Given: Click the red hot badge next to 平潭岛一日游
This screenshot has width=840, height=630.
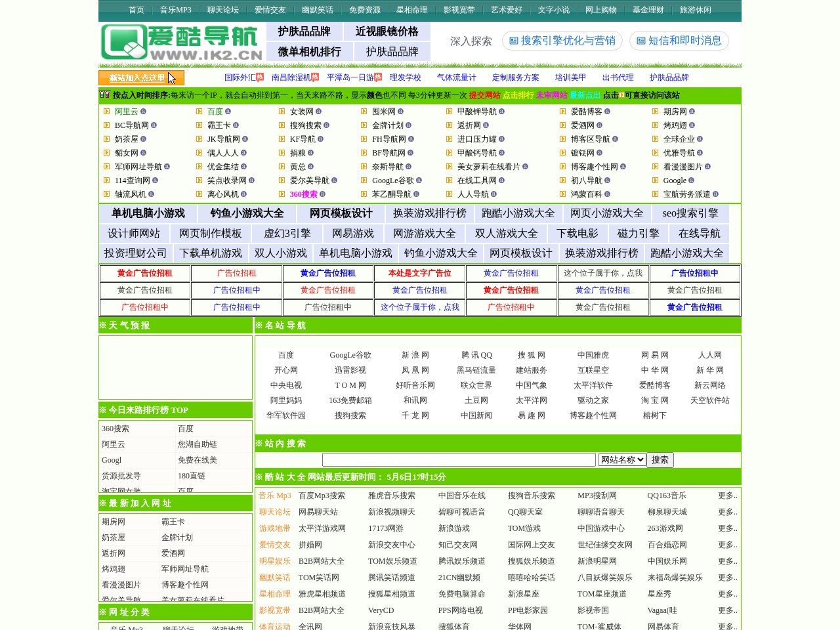Looking at the screenshot, I should click(x=378, y=77).
